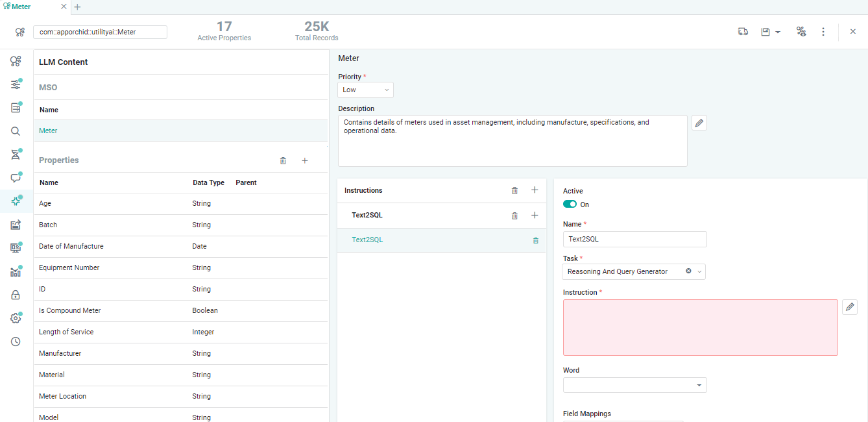Image resolution: width=868 pixels, height=422 pixels.
Task: Expand the save options dropdown arrow
Action: [x=778, y=32]
